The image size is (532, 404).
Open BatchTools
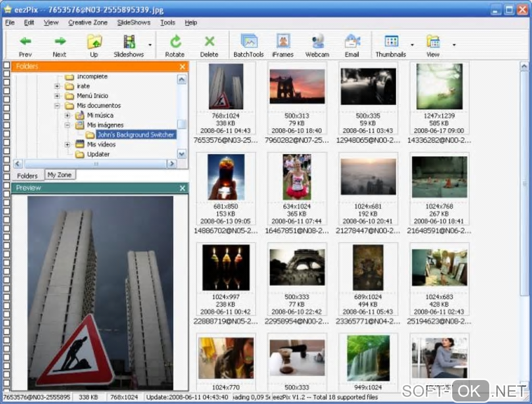pos(249,46)
